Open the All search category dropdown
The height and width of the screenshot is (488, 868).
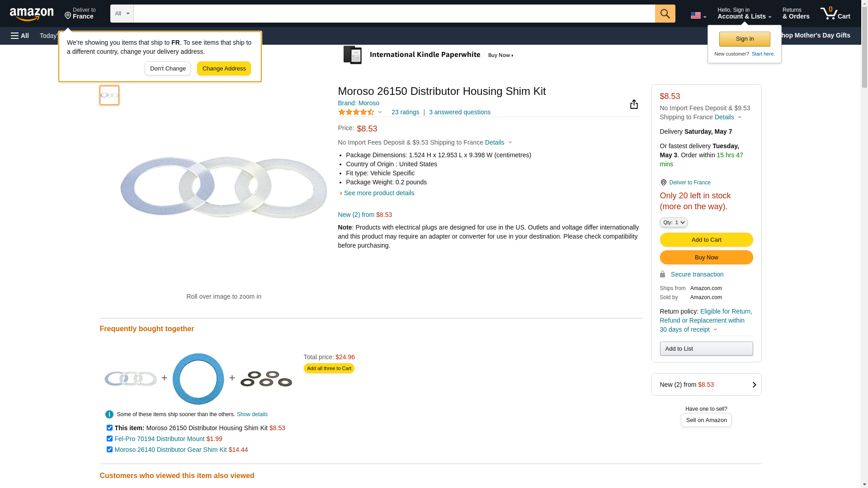122,14
